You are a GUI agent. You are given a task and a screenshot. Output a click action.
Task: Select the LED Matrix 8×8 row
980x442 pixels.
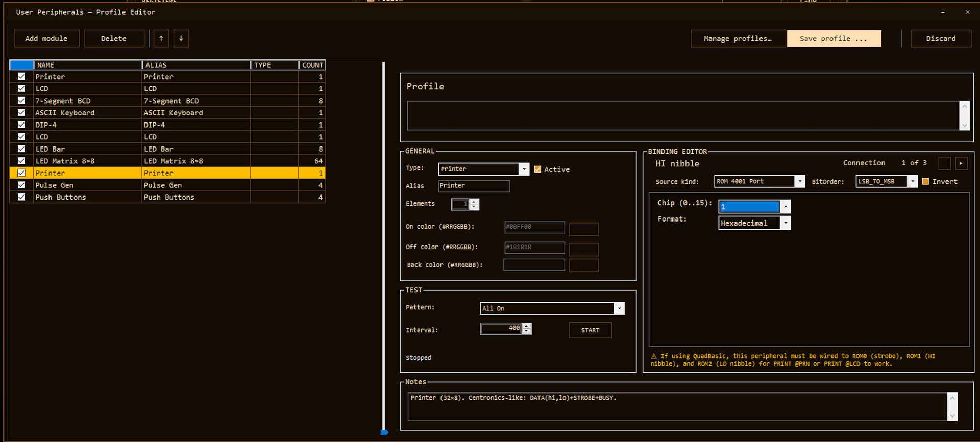pos(167,161)
